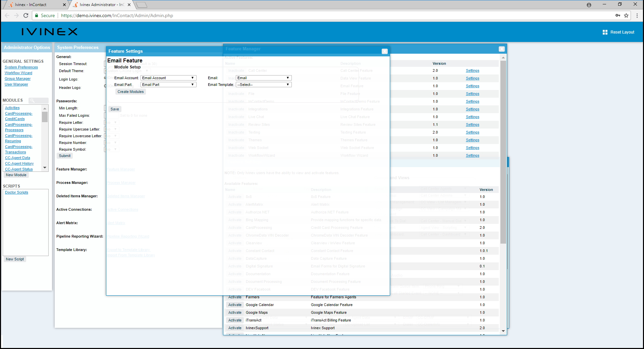
Task: Open CardProcessing-Processors module link
Action: click(x=19, y=127)
